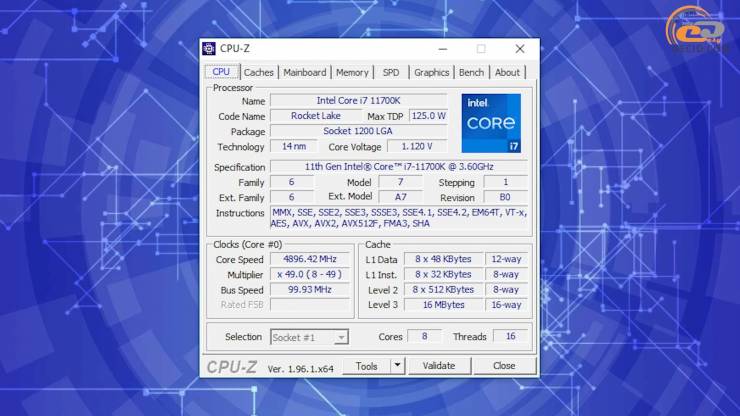Click the Model value 7

400,182
